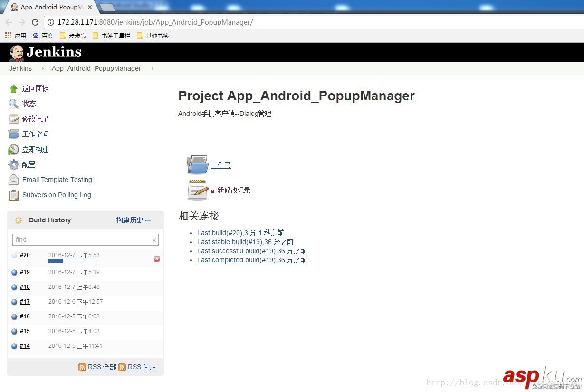Screen dimensions: 584x392
Task: Click the 配置 configure gear icon
Action: [x=13, y=164]
